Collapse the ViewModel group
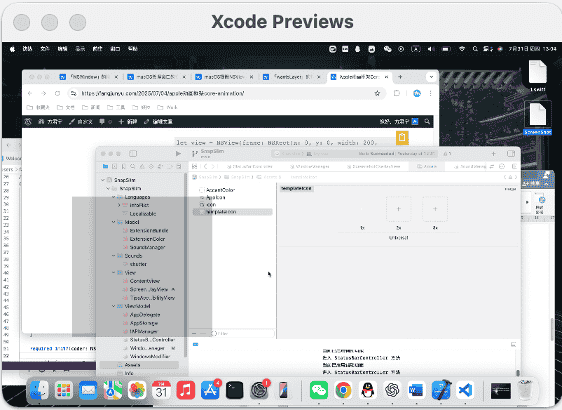The image size is (562, 410). point(113,306)
